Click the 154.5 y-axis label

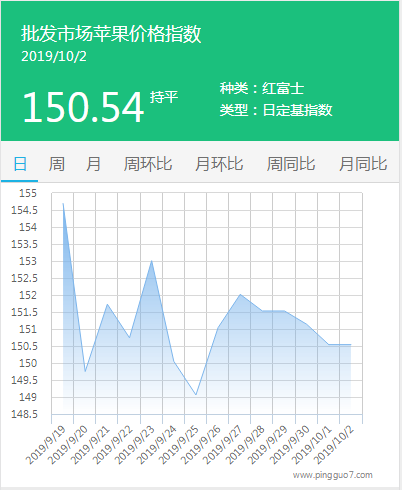(x=24, y=210)
